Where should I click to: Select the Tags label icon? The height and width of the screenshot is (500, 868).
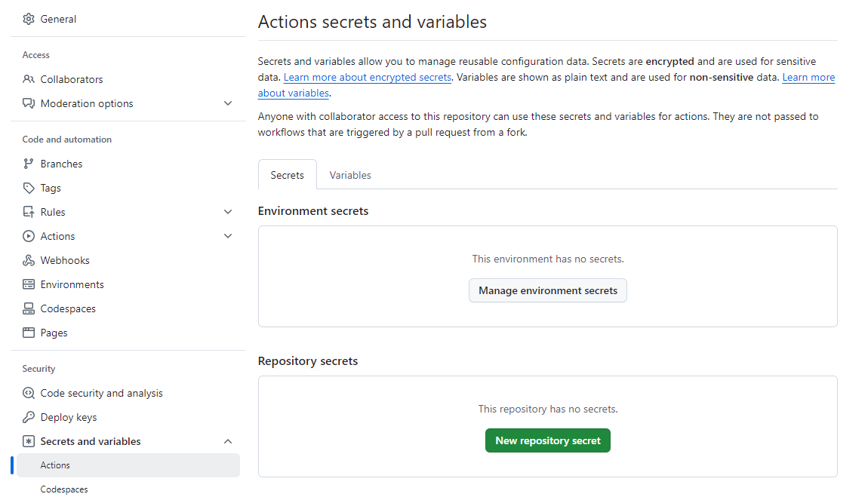point(29,188)
